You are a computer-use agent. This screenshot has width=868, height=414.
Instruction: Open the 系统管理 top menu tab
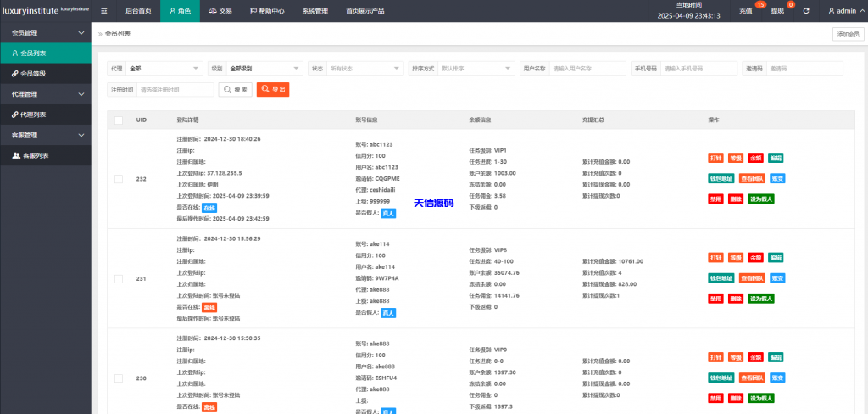pyautogui.click(x=314, y=11)
